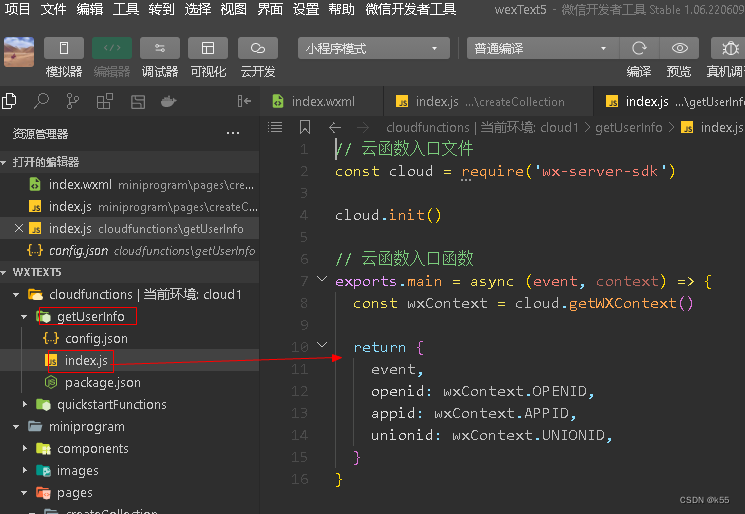
Task: Open the 普通编译 compile mode dropdown
Action: point(541,48)
